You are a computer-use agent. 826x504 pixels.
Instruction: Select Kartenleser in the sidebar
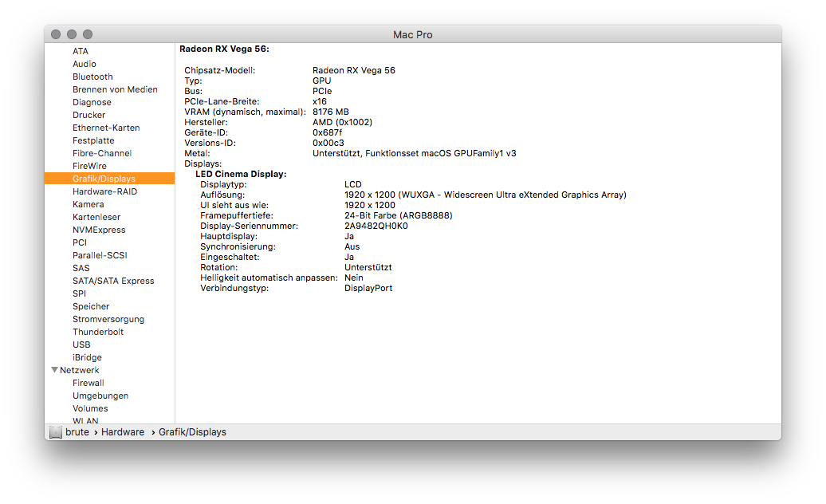tap(96, 217)
